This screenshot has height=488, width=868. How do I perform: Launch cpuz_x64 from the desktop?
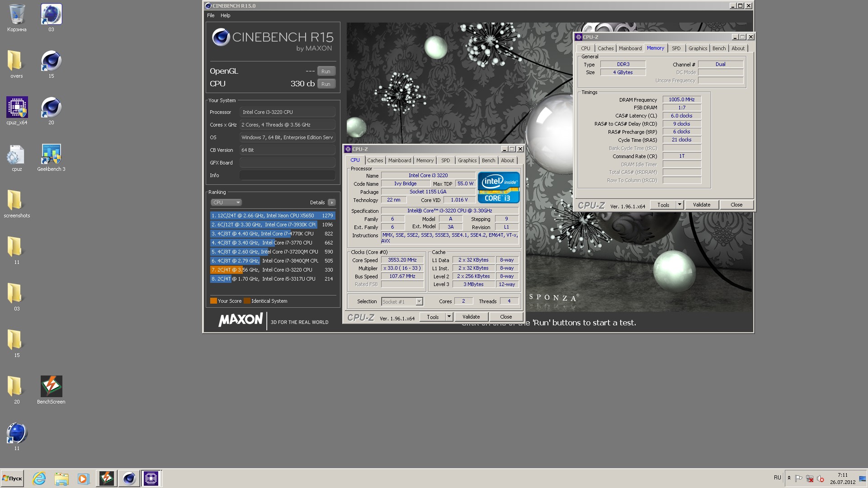17,111
